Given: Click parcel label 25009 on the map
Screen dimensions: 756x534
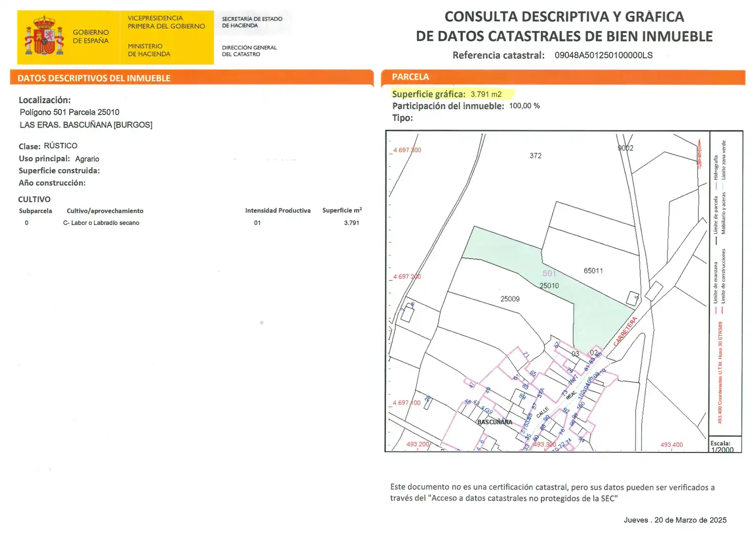Looking at the screenshot, I should pyautogui.click(x=510, y=299).
